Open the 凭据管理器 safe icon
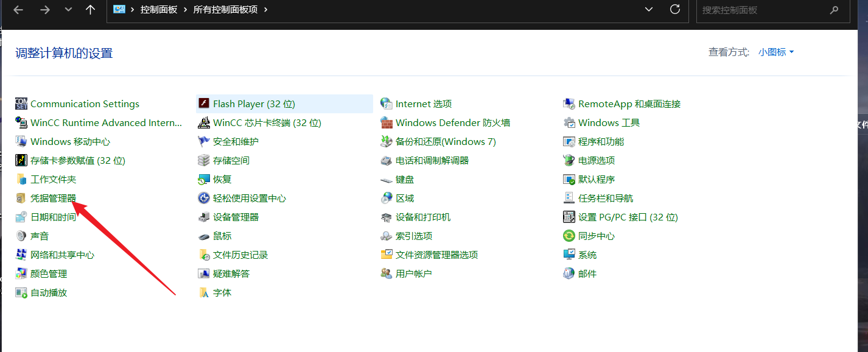Screen dimensions: 868x352 [x=21, y=198]
